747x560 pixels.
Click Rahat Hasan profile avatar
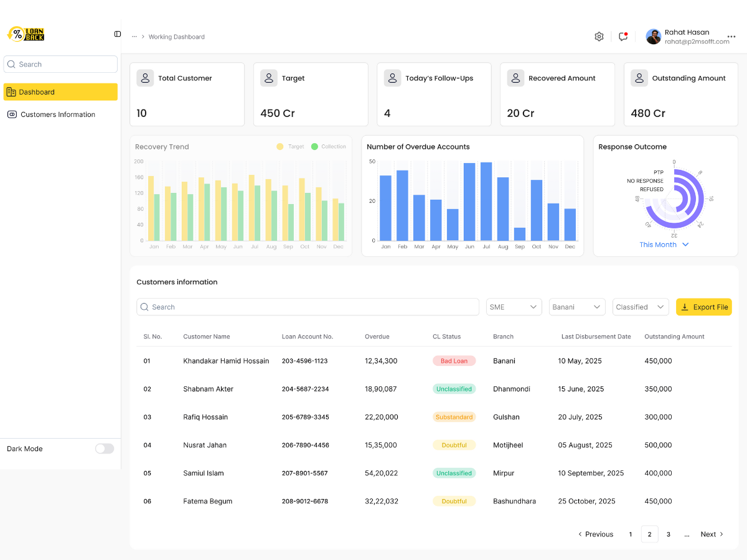[653, 37]
